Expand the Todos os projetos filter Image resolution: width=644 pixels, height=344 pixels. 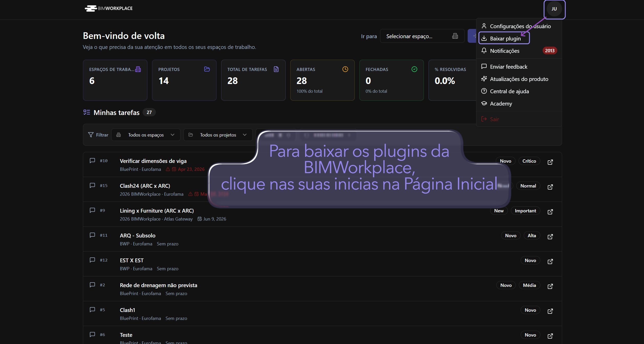pos(218,135)
